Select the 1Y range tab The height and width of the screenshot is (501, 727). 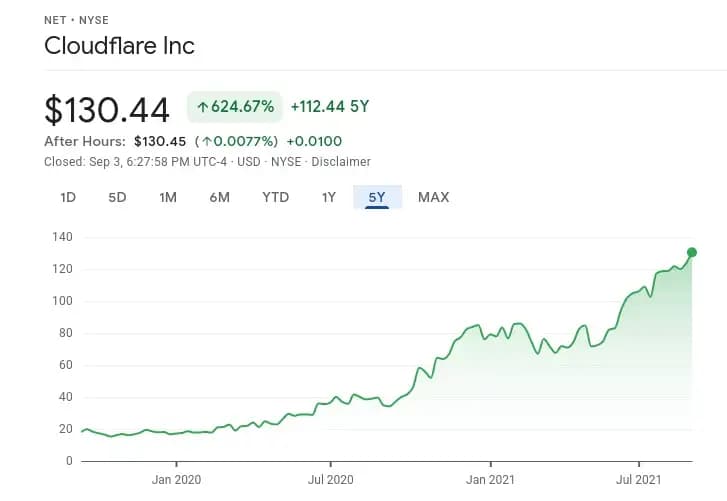click(329, 197)
